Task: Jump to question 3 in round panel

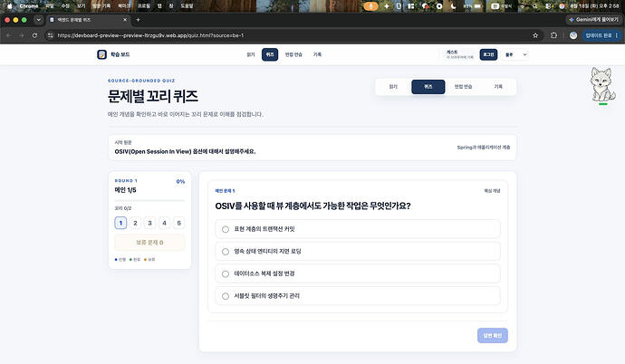Action: 149,223
